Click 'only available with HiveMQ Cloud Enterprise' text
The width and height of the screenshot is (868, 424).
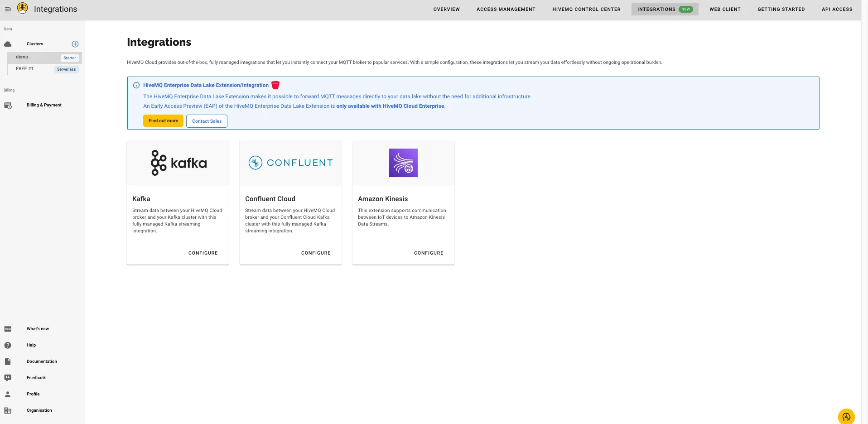tap(390, 106)
